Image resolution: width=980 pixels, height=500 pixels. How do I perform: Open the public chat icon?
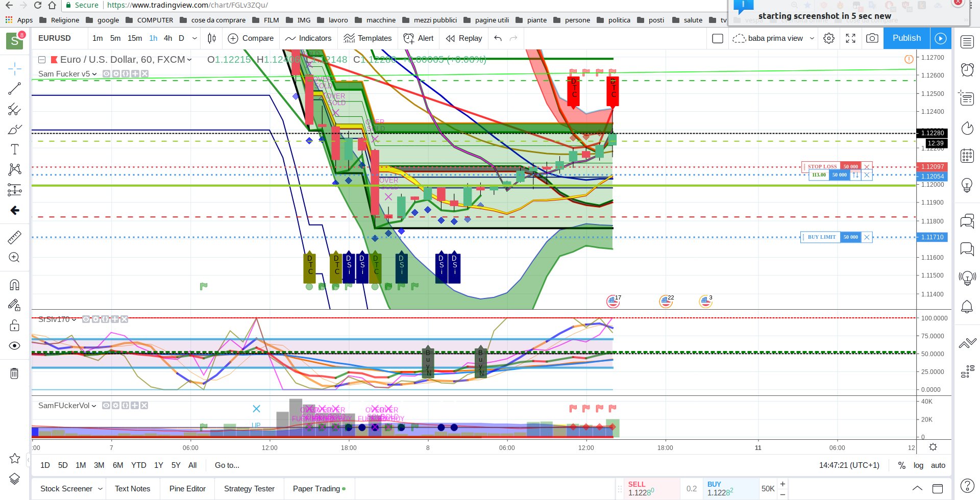click(x=967, y=221)
